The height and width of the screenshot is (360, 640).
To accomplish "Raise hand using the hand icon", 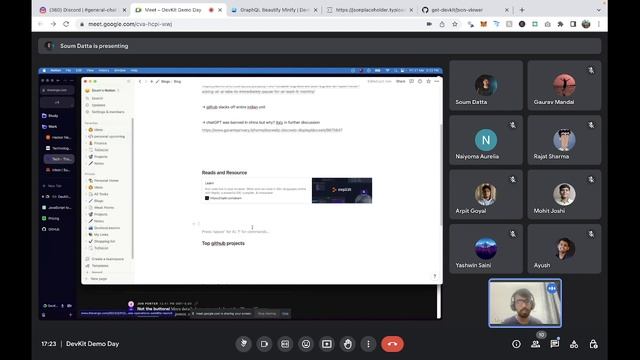I will pos(347,344).
